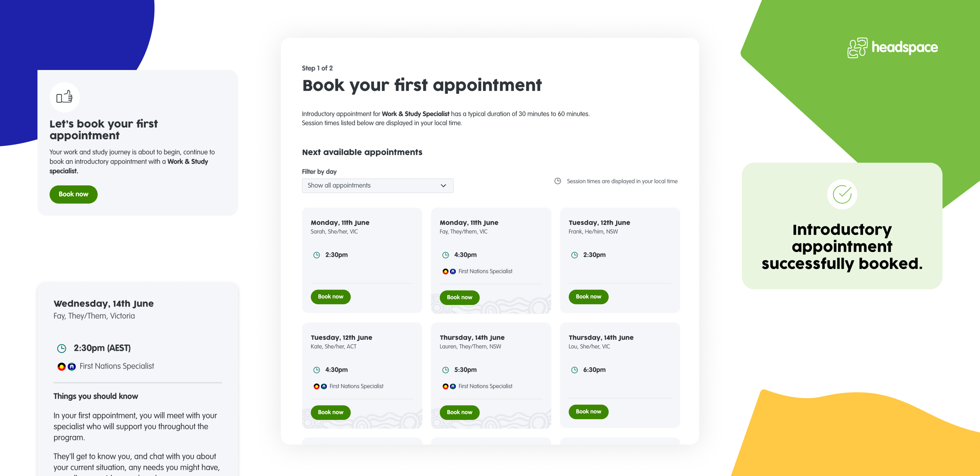
Task: Click the green checkmark success icon
Action: pyautogui.click(x=842, y=194)
